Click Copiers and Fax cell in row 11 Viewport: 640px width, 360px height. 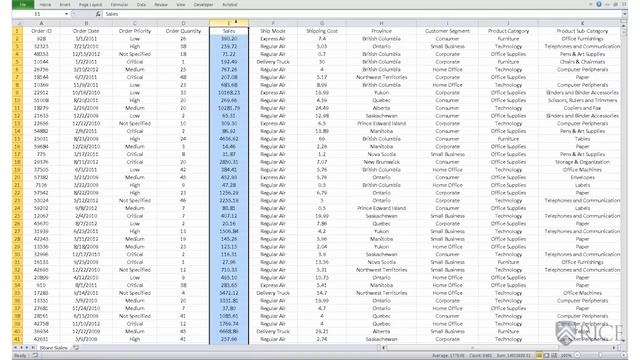tap(582, 108)
